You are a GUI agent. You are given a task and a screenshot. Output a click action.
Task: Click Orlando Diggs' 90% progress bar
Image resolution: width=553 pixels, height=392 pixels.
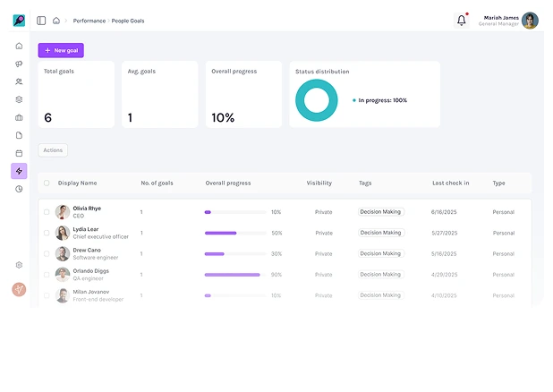pos(234,275)
